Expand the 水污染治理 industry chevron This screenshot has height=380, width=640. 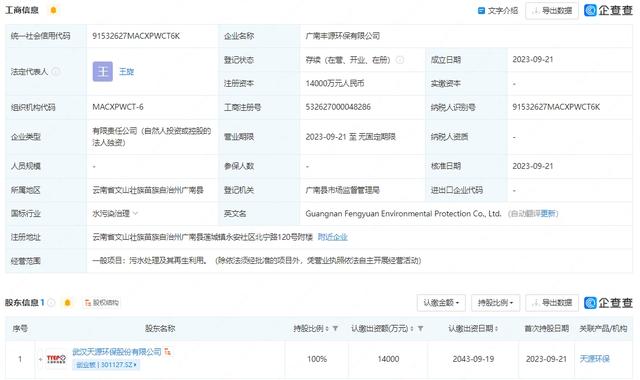[136, 213]
